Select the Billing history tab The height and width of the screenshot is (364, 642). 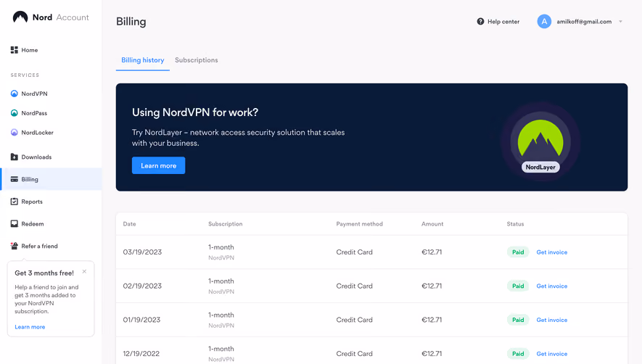pos(142,60)
